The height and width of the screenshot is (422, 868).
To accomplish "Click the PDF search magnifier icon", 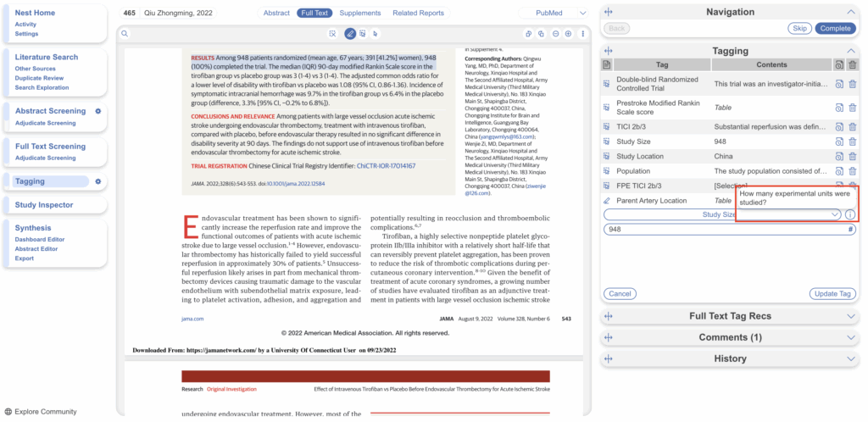I will point(125,34).
